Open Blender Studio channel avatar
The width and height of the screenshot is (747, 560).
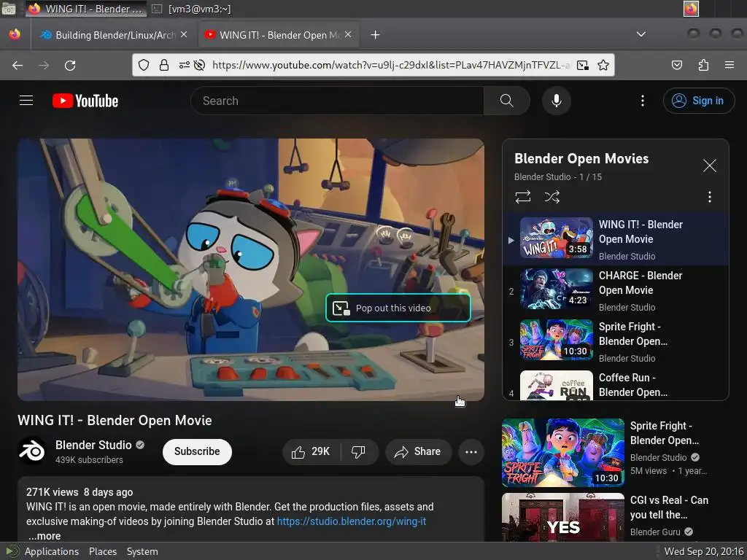32,451
